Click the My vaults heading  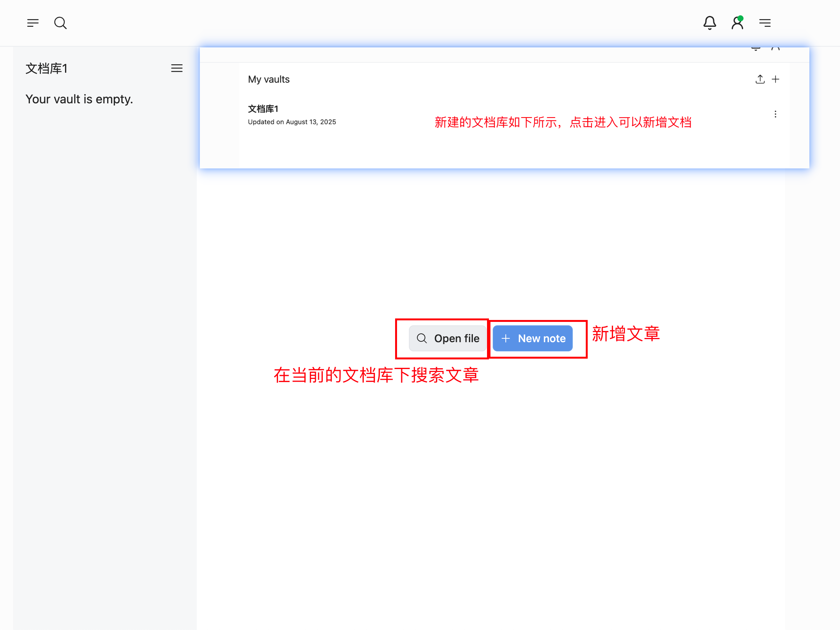(269, 79)
